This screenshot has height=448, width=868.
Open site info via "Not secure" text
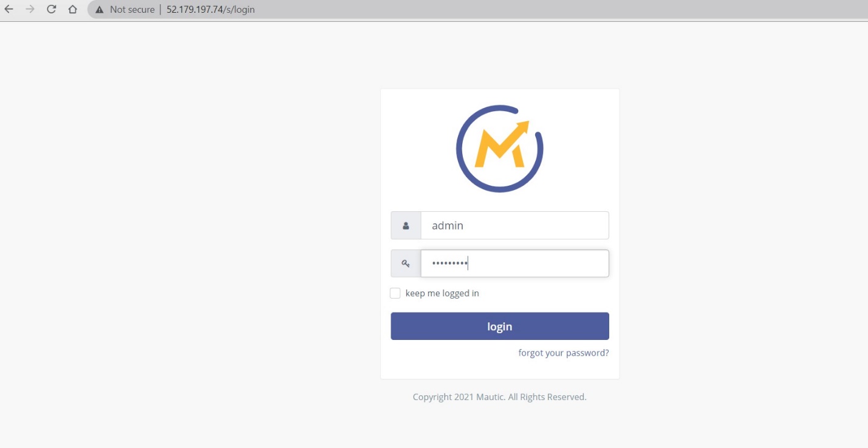(x=132, y=10)
